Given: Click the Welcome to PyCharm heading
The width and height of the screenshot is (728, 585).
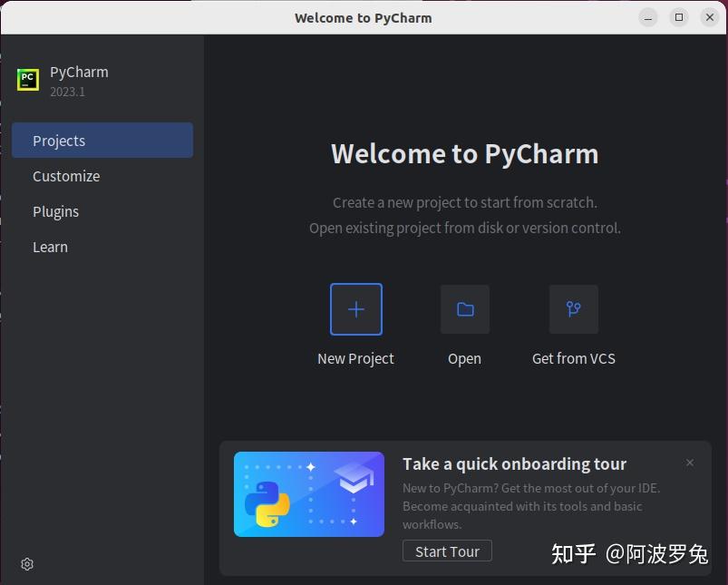Looking at the screenshot, I should point(465,154).
